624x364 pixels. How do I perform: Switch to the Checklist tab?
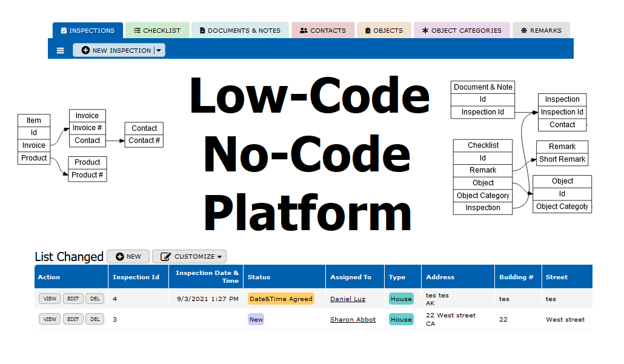tap(157, 30)
